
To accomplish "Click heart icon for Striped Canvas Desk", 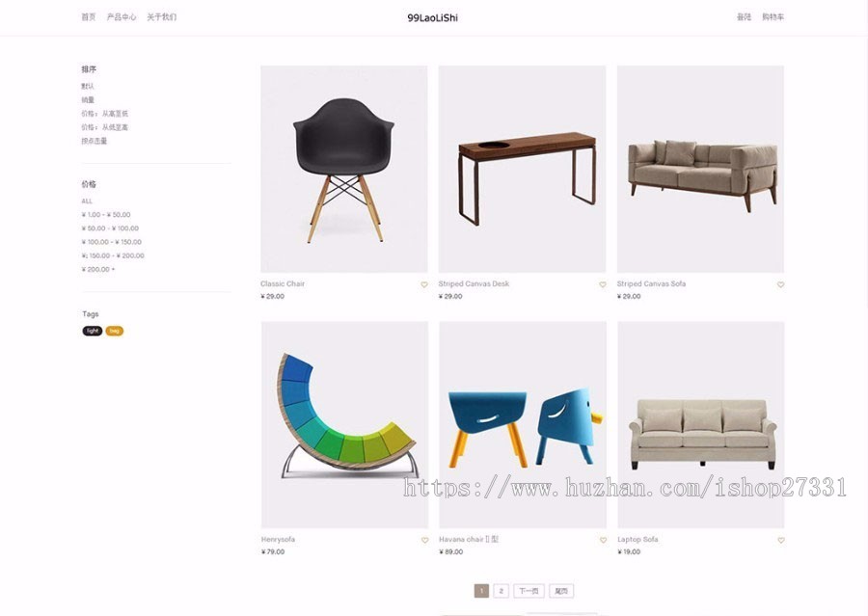I will tap(602, 284).
